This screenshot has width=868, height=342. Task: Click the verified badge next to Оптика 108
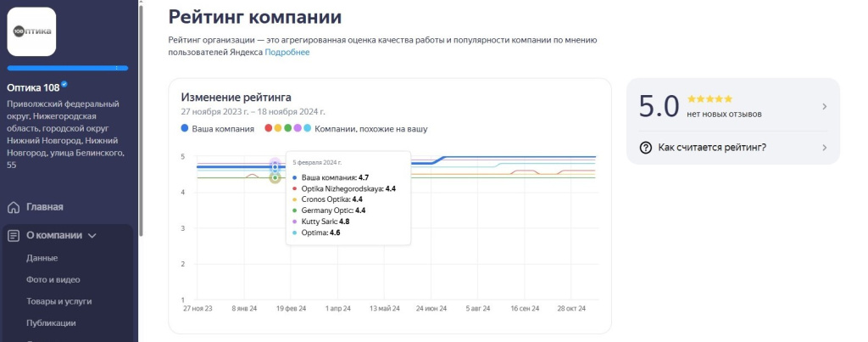point(64,84)
